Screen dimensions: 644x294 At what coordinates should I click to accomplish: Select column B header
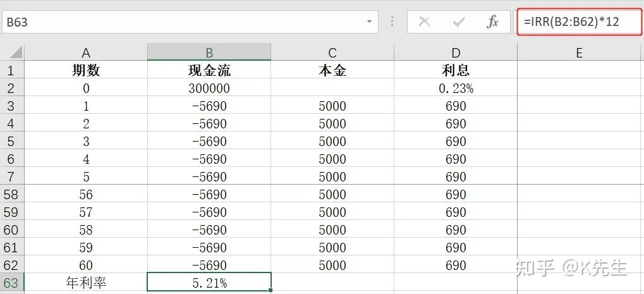coord(209,52)
